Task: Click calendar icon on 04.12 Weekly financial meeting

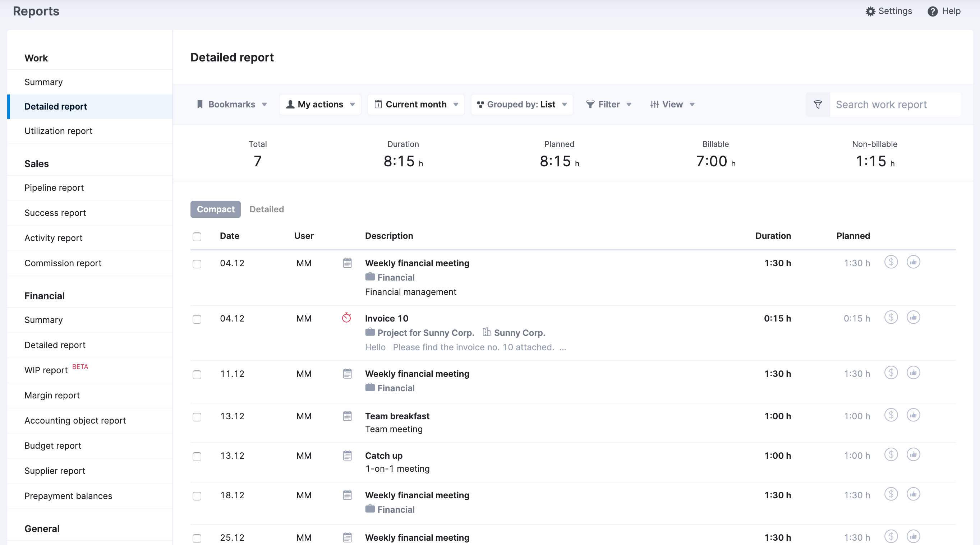Action: [x=347, y=263]
